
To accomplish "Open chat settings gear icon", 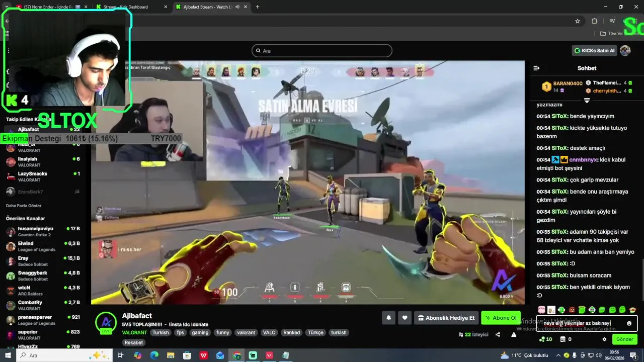I will coord(604,339).
